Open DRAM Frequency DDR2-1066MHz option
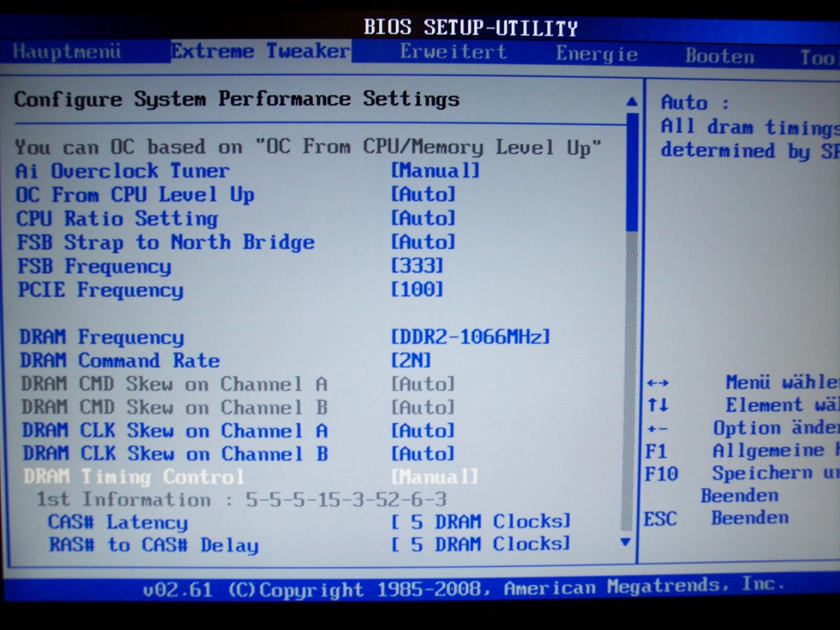This screenshot has width=840, height=630. (470, 337)
